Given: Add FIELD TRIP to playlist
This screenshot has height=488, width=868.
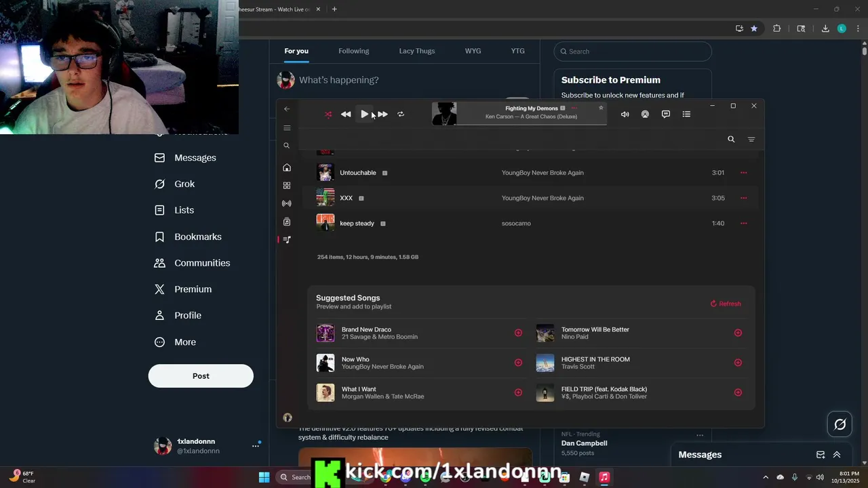Looking at the screenshot, I should [738, 392].
